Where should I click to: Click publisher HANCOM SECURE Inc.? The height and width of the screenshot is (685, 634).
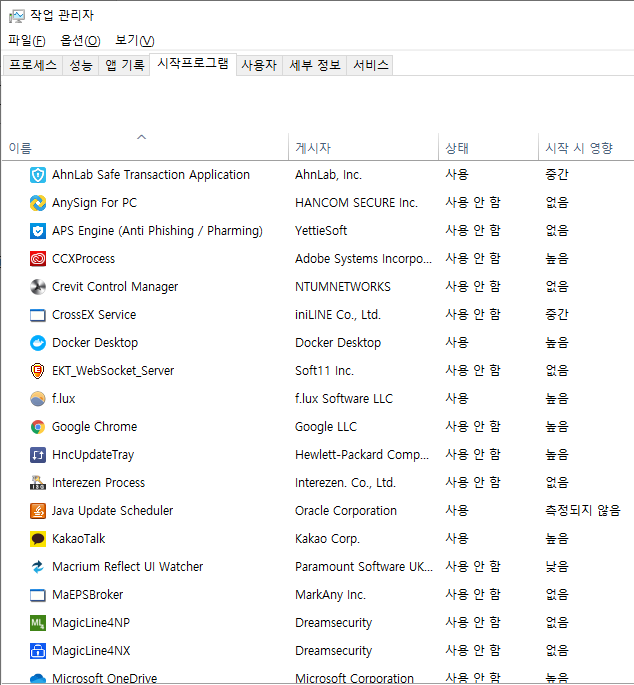click(356, 203)
